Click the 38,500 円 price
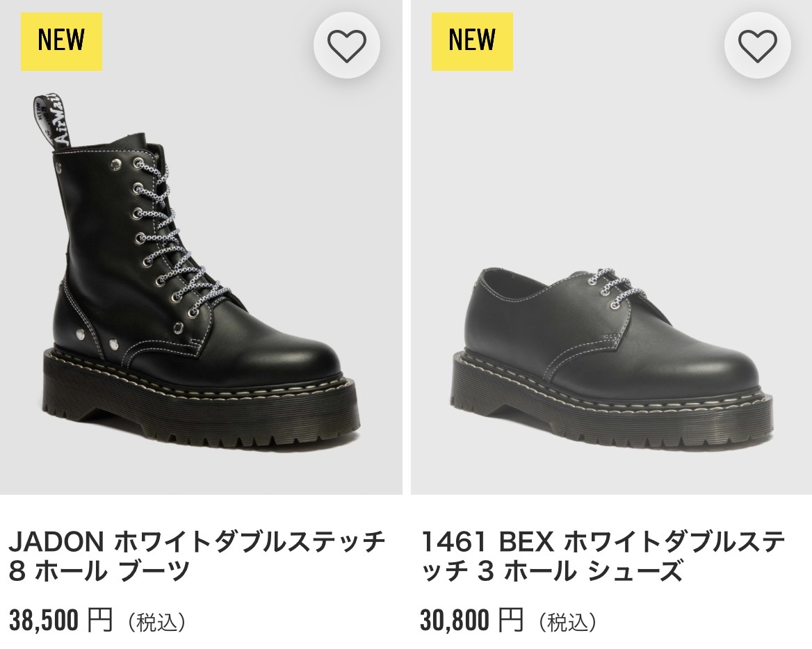This screenshot has height=649, width=812. click(60, 620)
